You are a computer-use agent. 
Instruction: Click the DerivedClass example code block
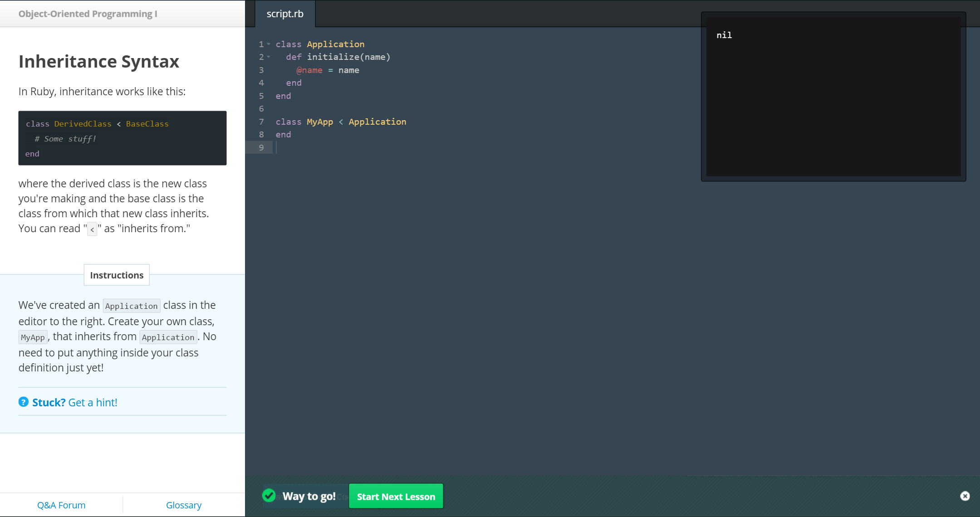coord(122,138)
